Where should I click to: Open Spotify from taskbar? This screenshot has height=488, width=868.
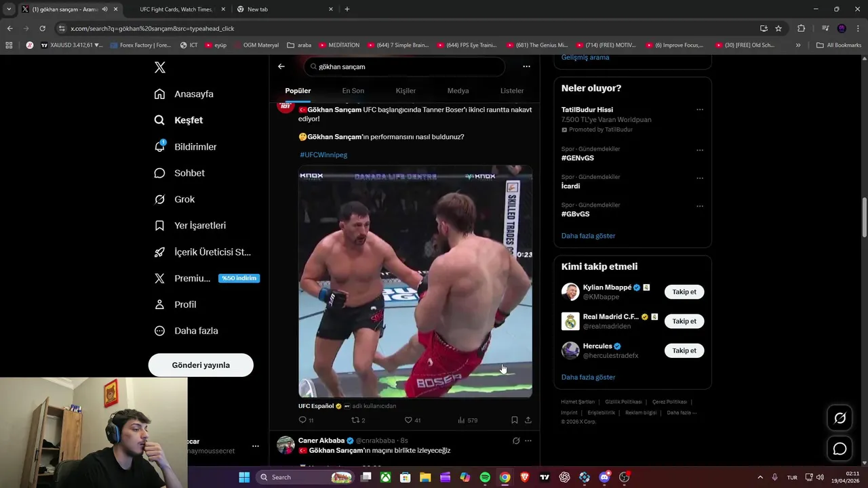click(x=485, y=477)
